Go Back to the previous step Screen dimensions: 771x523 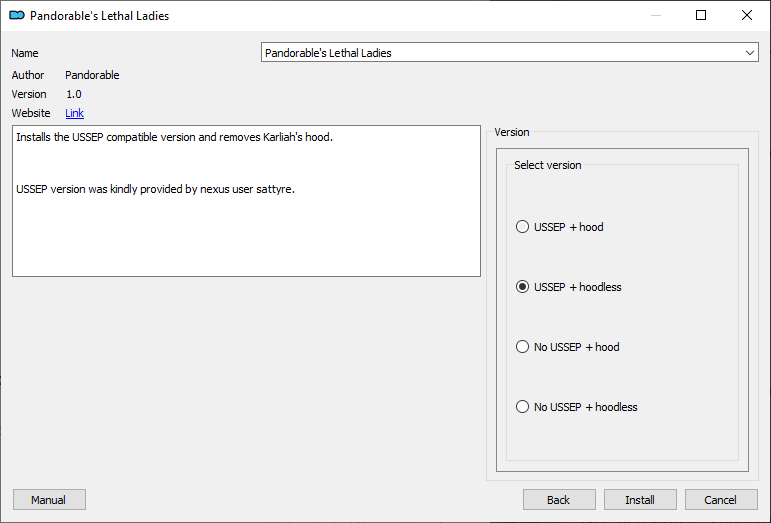(559, 500)
